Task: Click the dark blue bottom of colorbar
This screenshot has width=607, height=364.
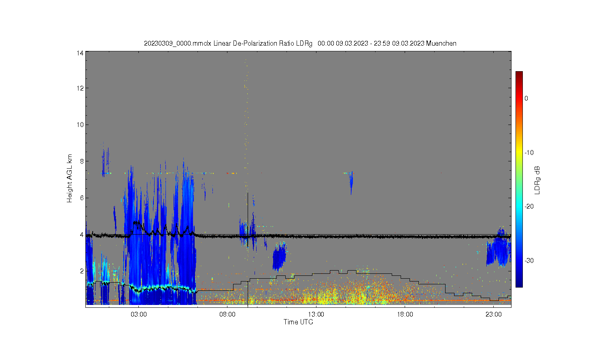Action: click(519, 283)
